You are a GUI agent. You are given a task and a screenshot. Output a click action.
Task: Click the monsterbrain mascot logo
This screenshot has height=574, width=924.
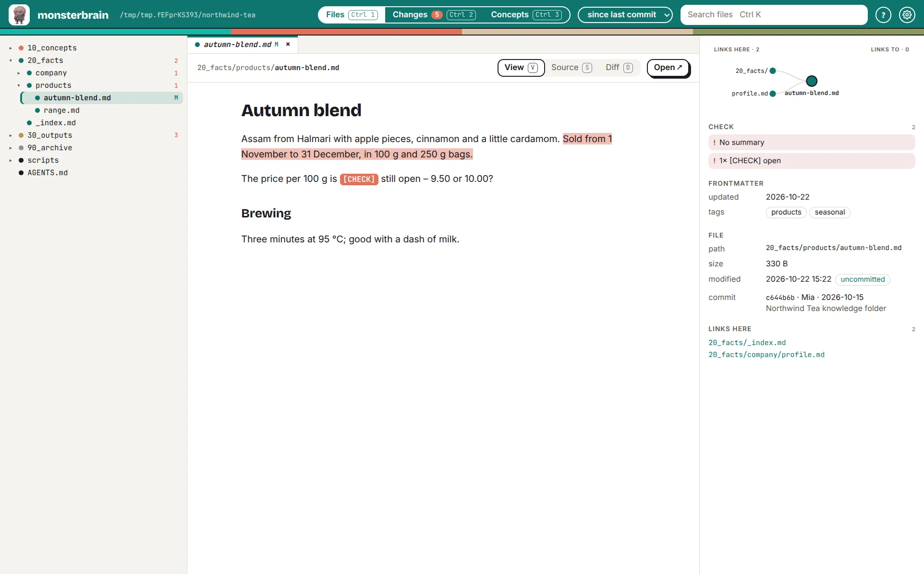pos(19,15)
